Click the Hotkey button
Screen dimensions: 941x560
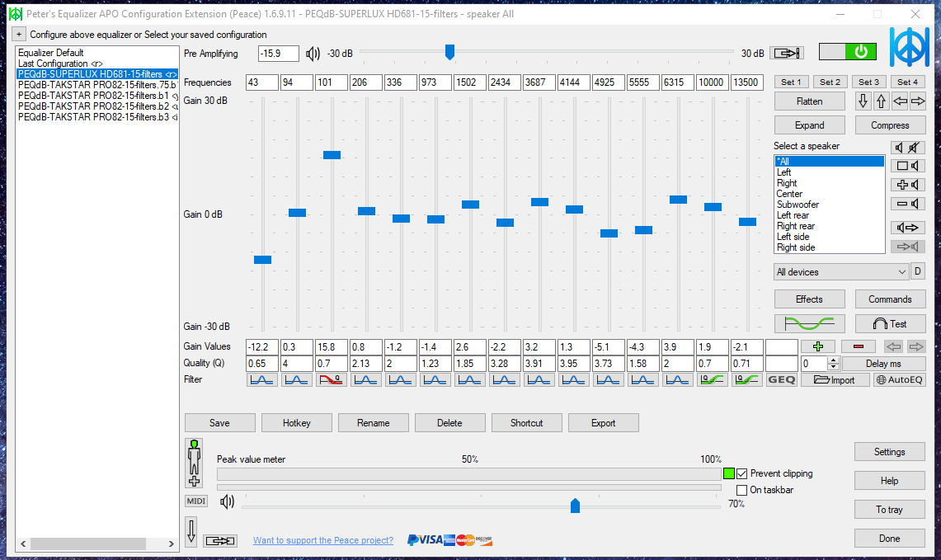point(296,423)
